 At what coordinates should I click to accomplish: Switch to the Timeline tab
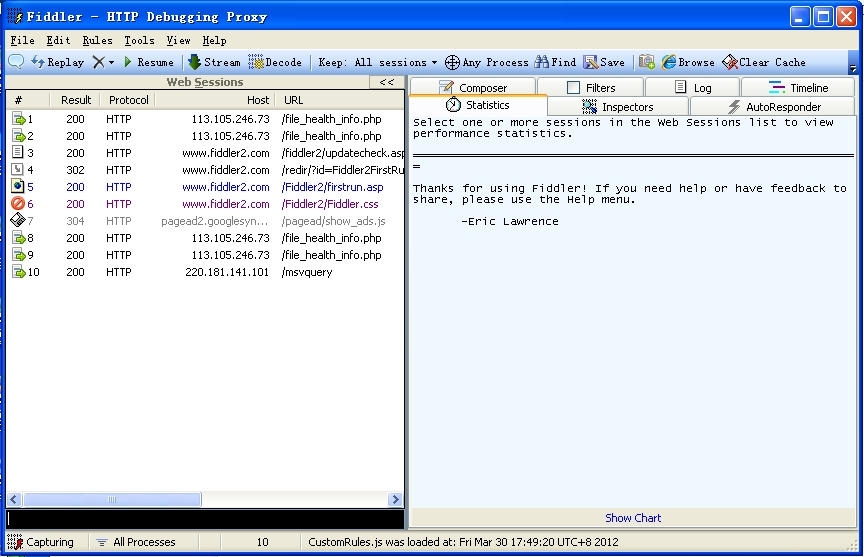(x=798, y=87)
